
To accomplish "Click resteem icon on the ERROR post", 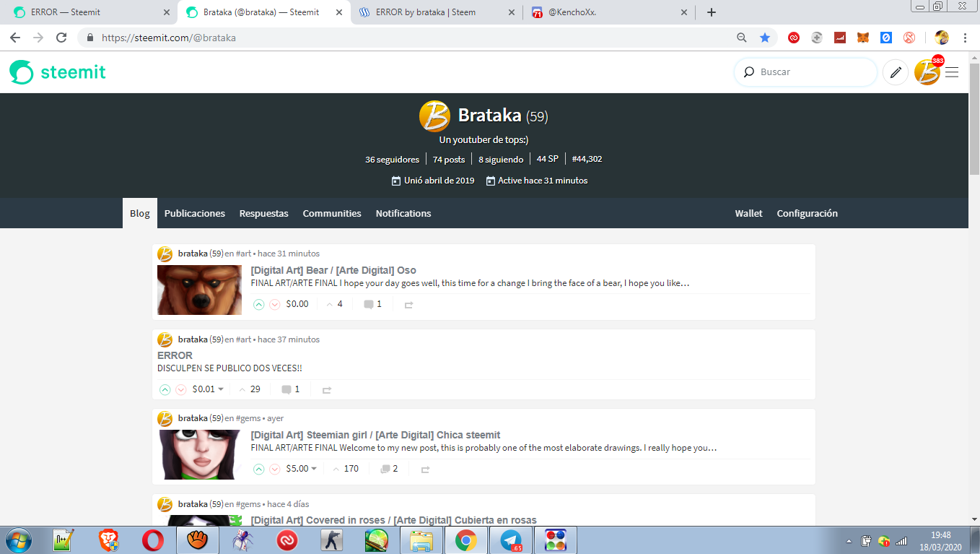I will pos(327,389).
